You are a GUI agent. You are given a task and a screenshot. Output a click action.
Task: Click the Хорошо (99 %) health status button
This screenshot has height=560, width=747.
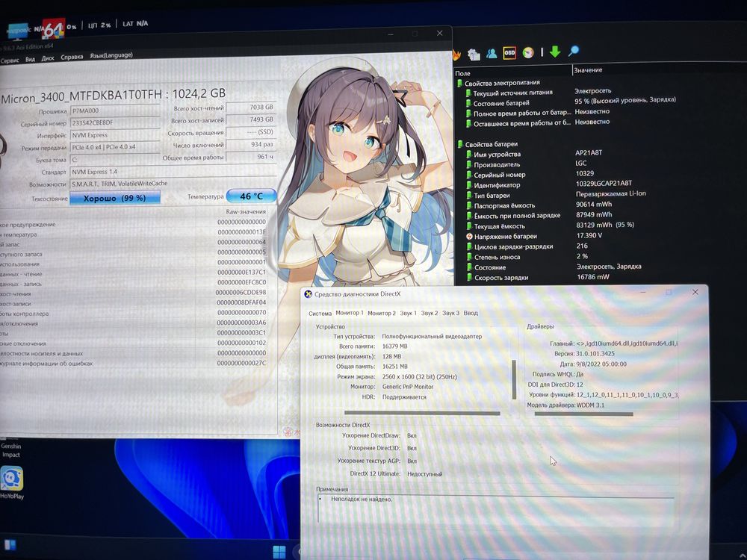click(x=115, y=198)
